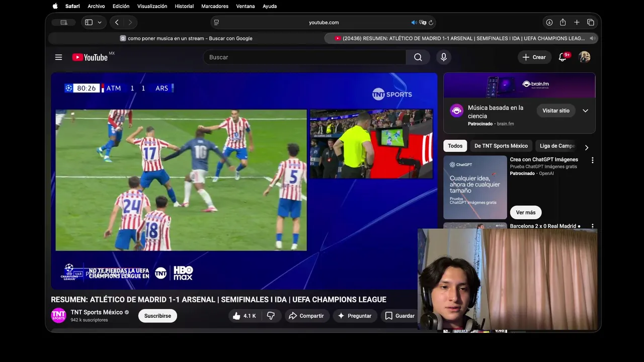Expand the brain.fm ad chevron
644x362 pixels.
(585, 111)
